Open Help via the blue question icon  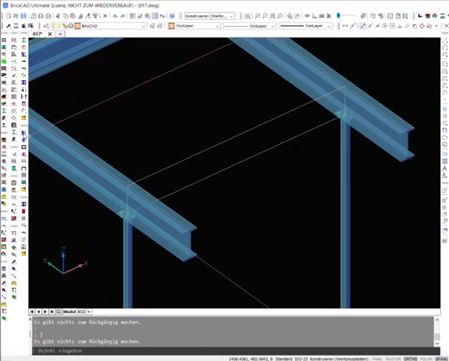(172, 16)
